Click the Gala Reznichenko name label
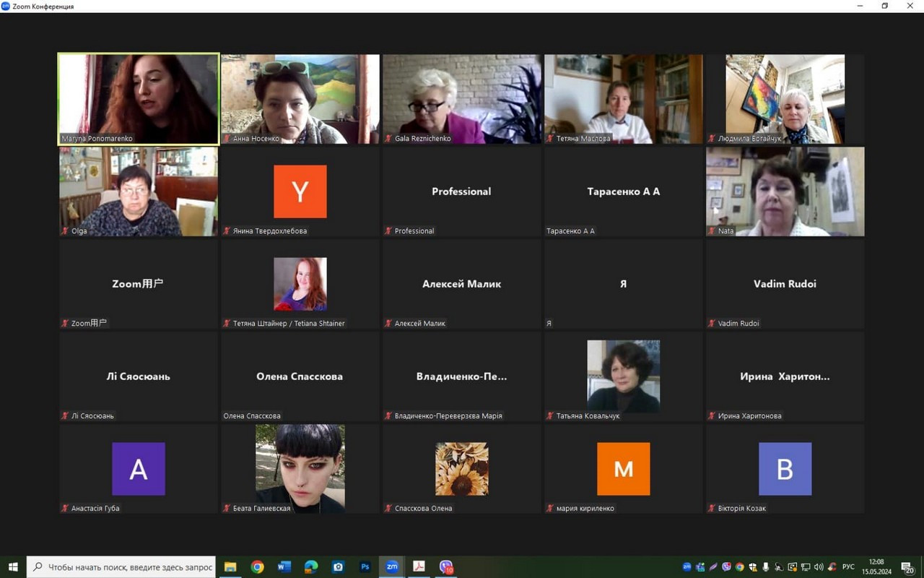 tap(424, 139)
